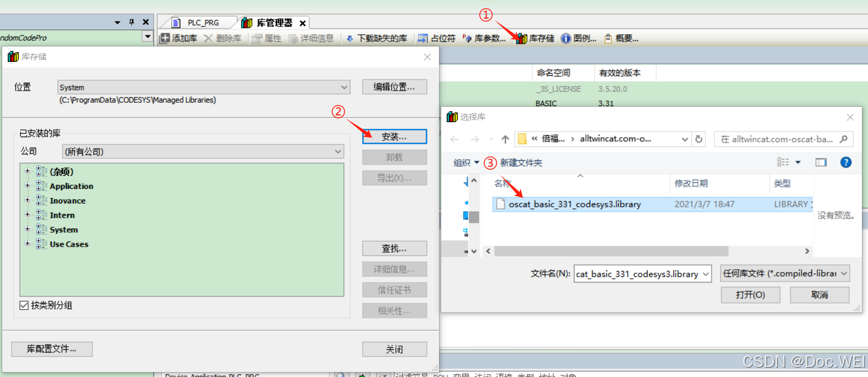Open the 组织 Organize menu
868x377 pixels.
pyautogui.click(x=466, y=163)
